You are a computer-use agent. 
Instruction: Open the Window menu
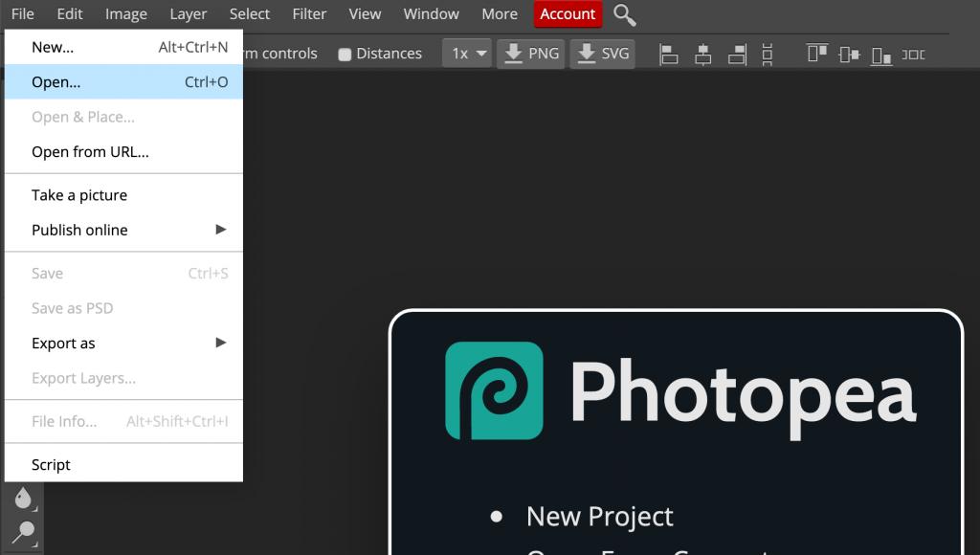pos(432,13)
